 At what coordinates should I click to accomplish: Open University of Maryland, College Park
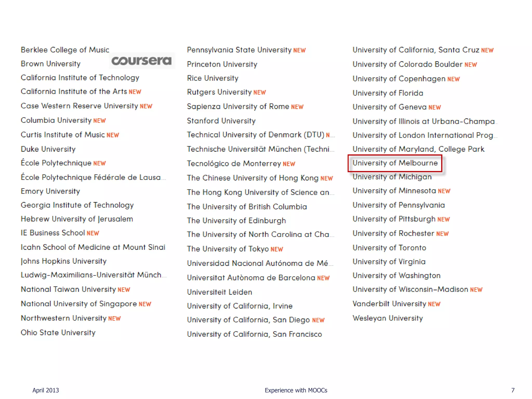click(418, 149)
